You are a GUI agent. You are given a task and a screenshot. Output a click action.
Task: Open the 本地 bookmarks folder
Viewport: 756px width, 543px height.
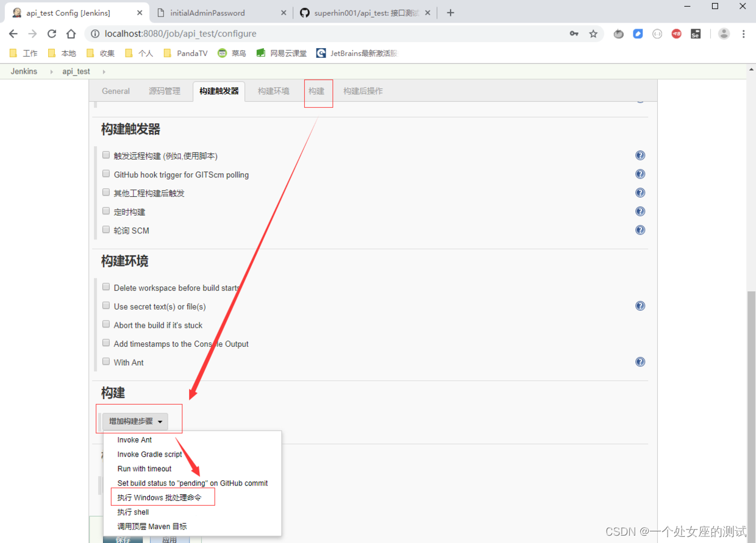tap(62, 54)
